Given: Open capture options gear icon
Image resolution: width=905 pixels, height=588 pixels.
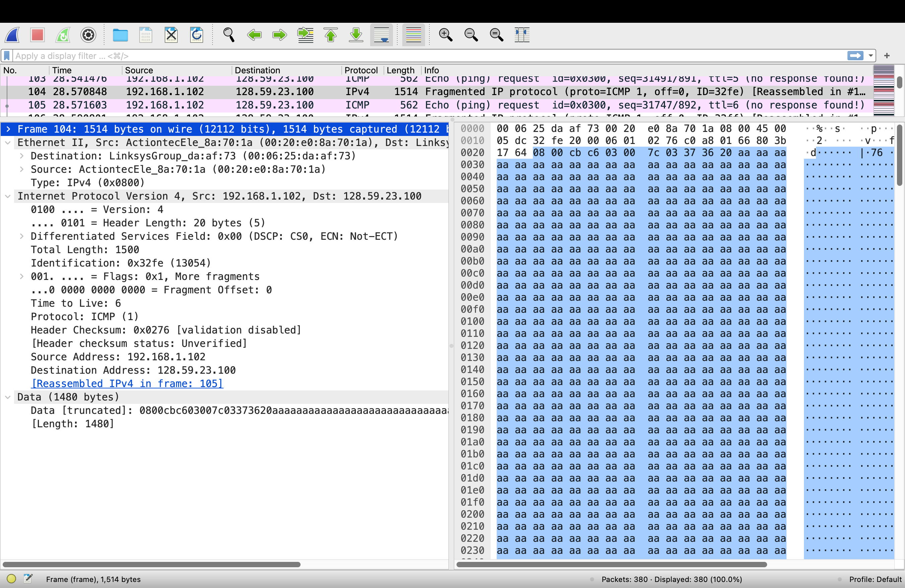Looking at the screenshot, I should click(x=88, y=35).
